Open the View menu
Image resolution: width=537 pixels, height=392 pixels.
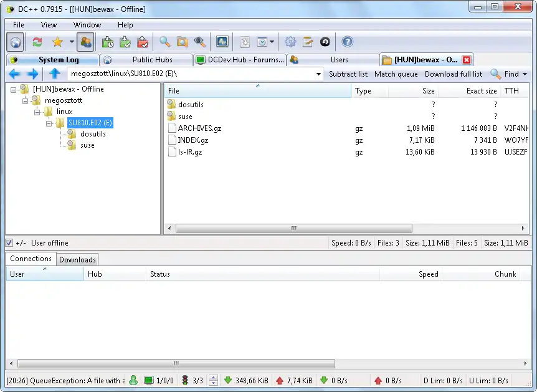pyautogui.click(x=49, y=25)
